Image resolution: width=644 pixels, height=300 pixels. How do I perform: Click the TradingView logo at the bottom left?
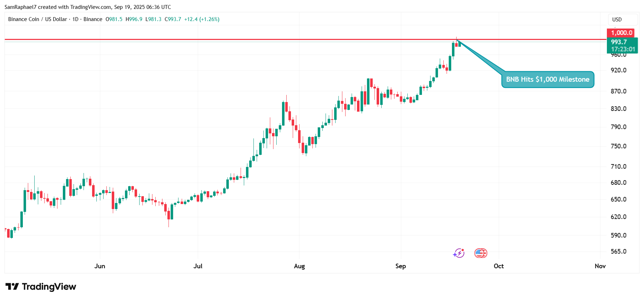pos(41,287)
